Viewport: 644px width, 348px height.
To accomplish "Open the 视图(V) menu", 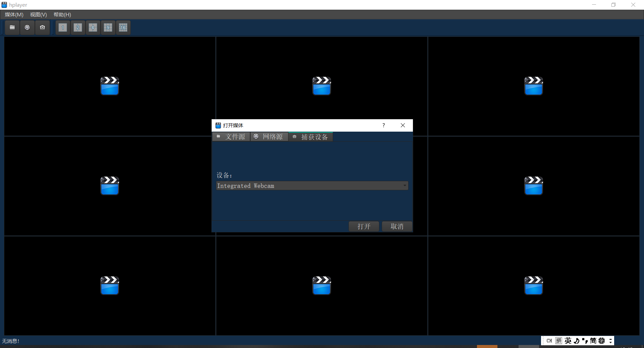I will pos(38,15).
